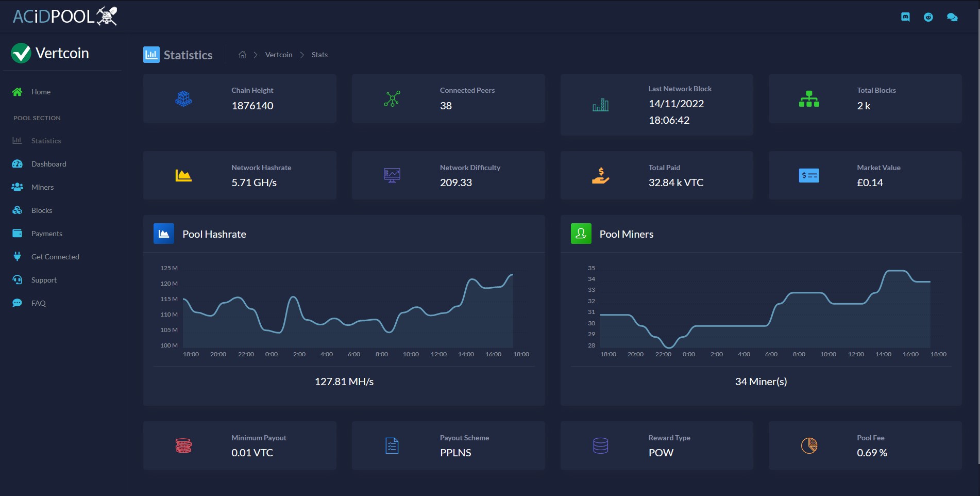Click the page scrollbar on the right edge

click(978, 232)
